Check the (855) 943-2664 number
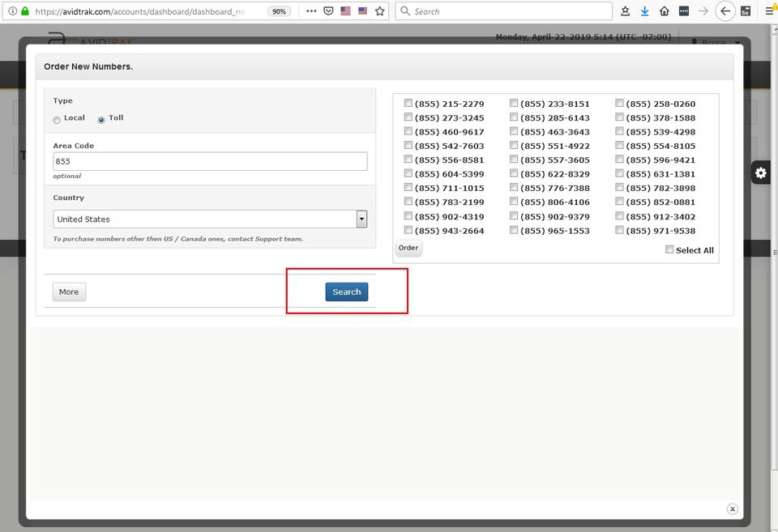 point(408,229)
